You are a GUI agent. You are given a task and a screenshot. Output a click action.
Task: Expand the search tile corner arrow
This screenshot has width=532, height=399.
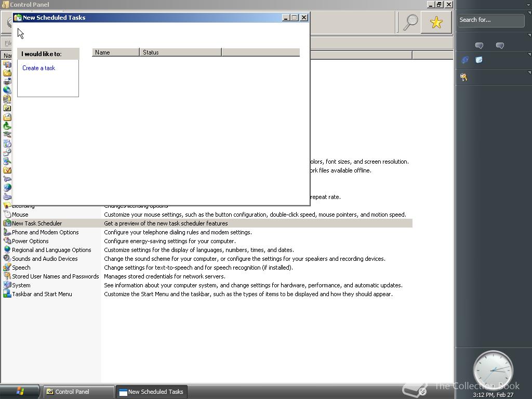click(529, 14)
